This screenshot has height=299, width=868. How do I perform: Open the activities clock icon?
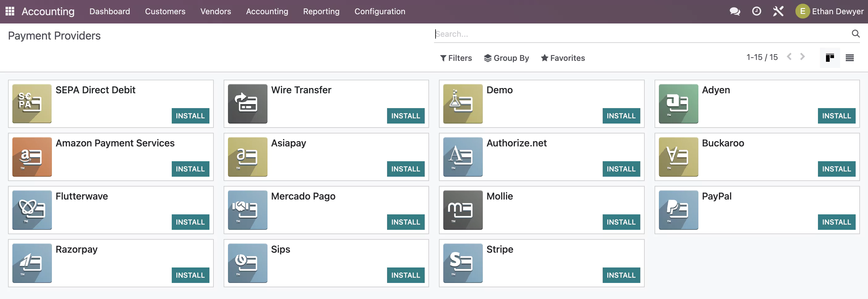756,11
